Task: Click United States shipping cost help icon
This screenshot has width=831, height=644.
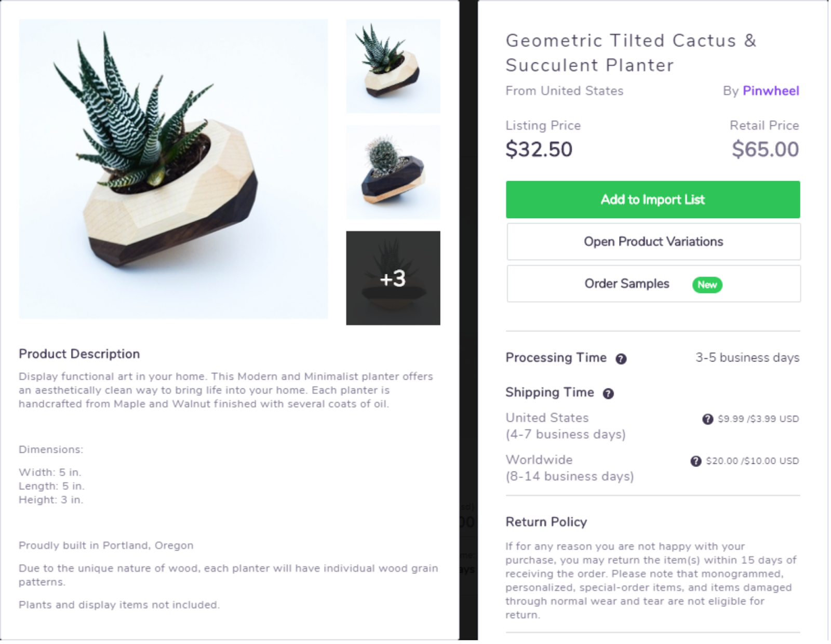Action: pyautogui.click(x=707, y=419)
